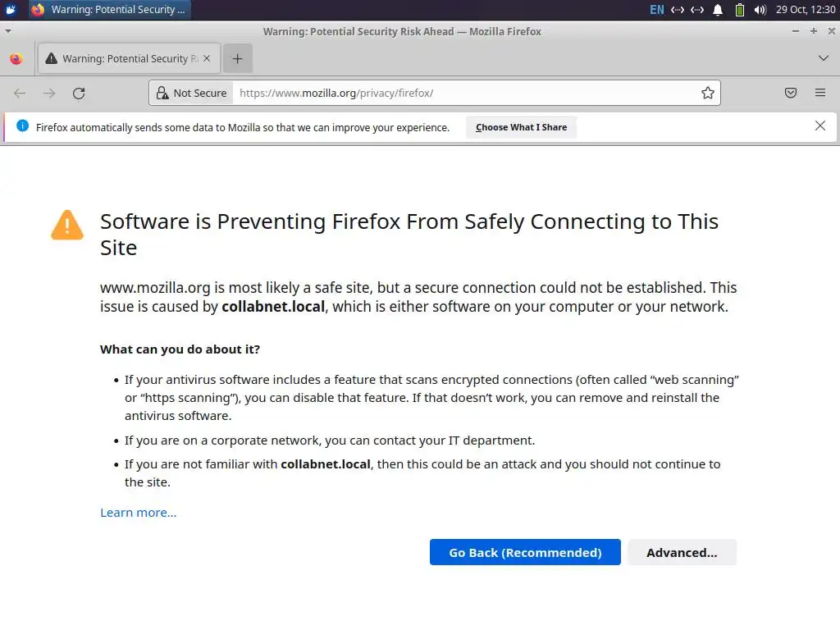Screen dimensions: 840x630
Task: Click the Not Secure lock icon
Action: [162, 93]
